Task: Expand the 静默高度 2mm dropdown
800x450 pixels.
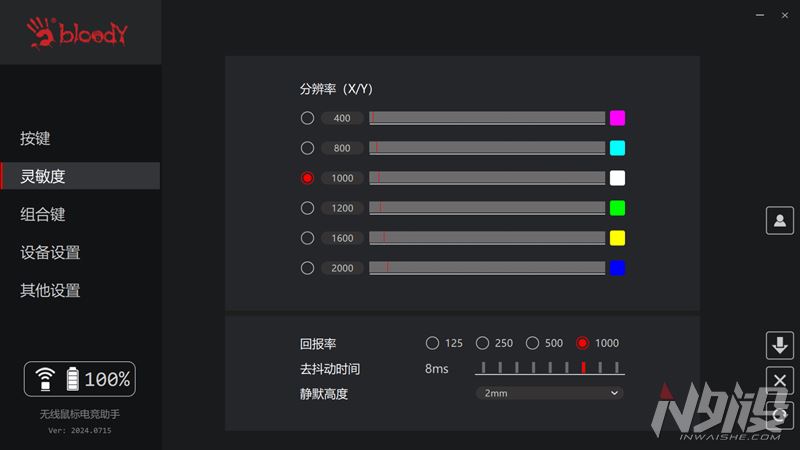Action: click(x=549, y=393)
